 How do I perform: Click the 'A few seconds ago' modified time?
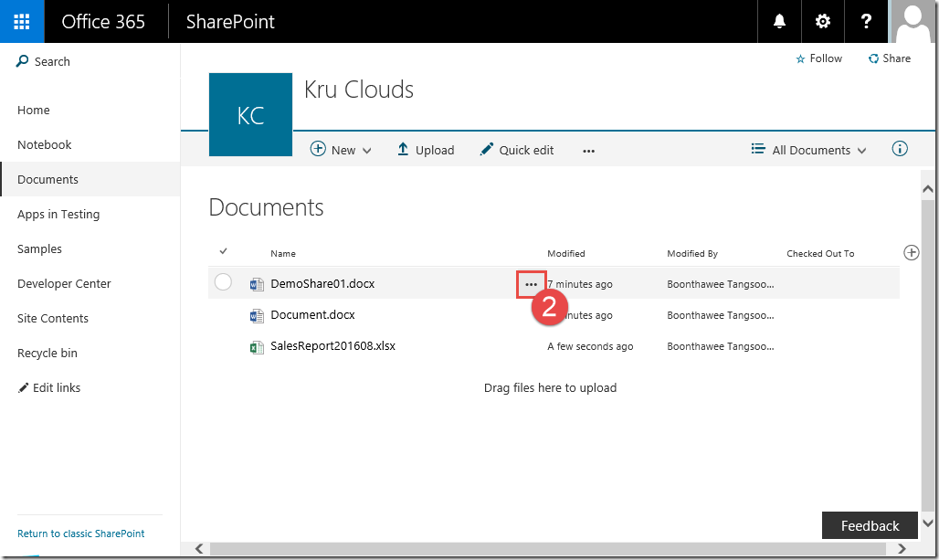point(590,347)
